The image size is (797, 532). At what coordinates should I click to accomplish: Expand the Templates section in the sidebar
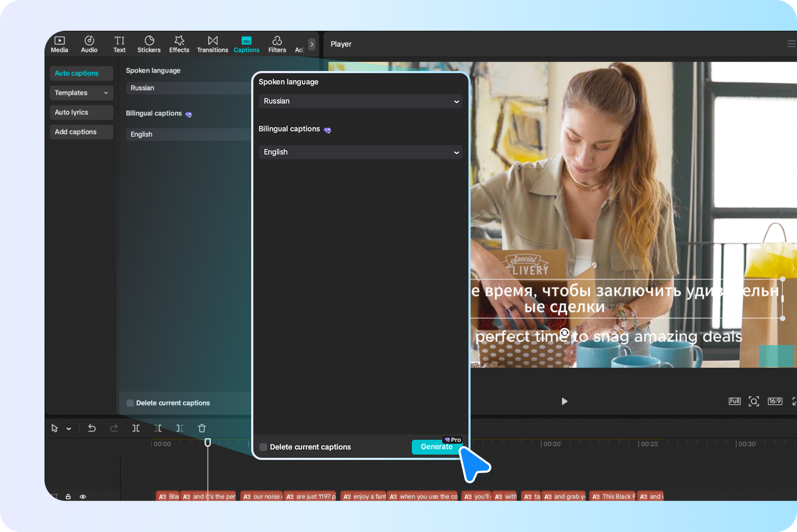(x=81, y=93)
